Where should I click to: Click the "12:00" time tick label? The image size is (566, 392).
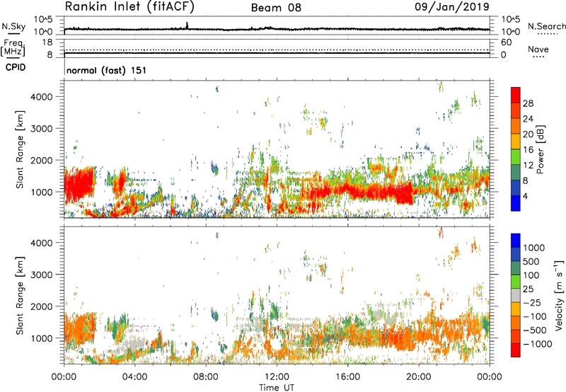tap(277, 377)
